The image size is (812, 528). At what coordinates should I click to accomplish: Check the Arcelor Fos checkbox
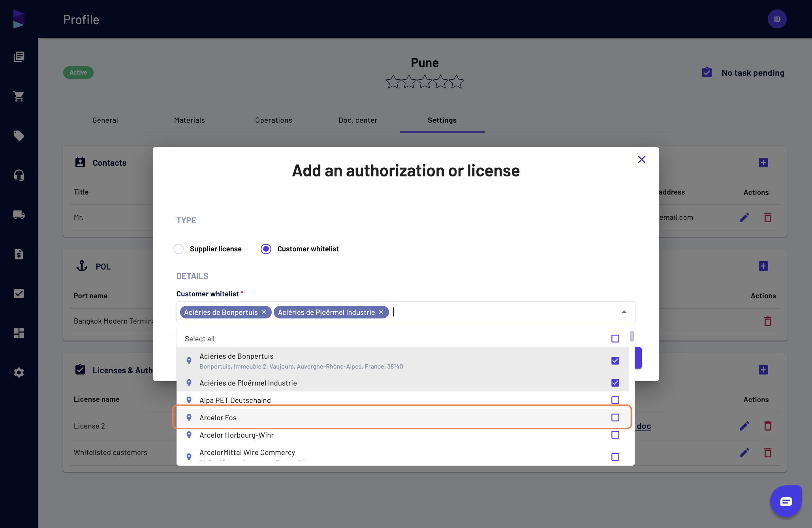point(615,418)
